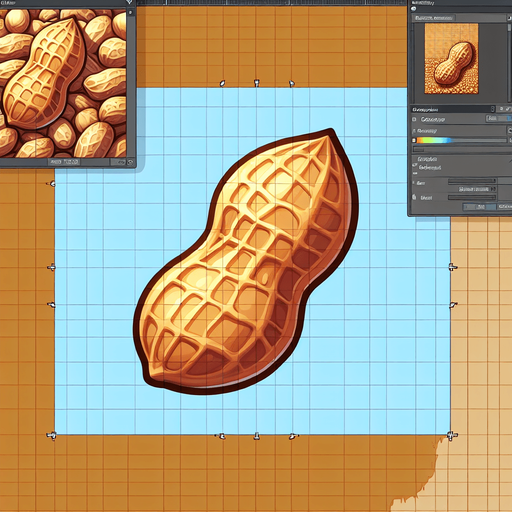Image resolution: width=512 pixels, height=512 pixels.
Task: Click the pin icon in the texture panel's top-right corner
Action: (130, 2)
